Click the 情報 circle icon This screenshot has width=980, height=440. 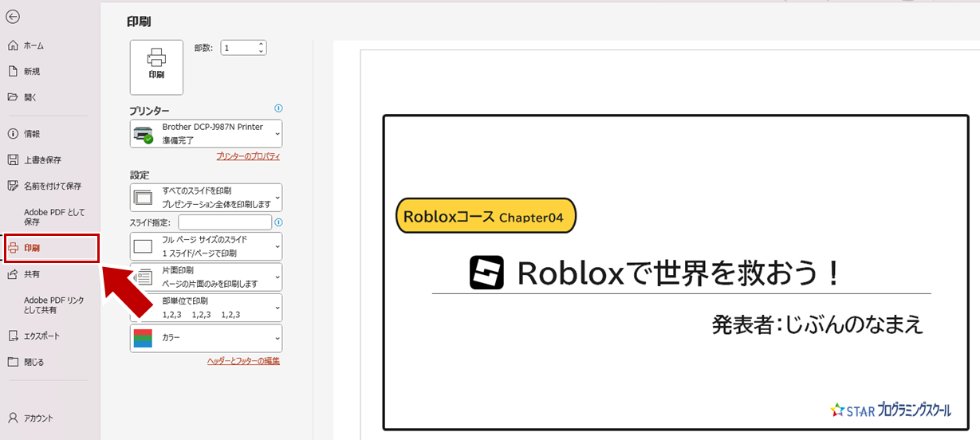[x=13, y=134]
